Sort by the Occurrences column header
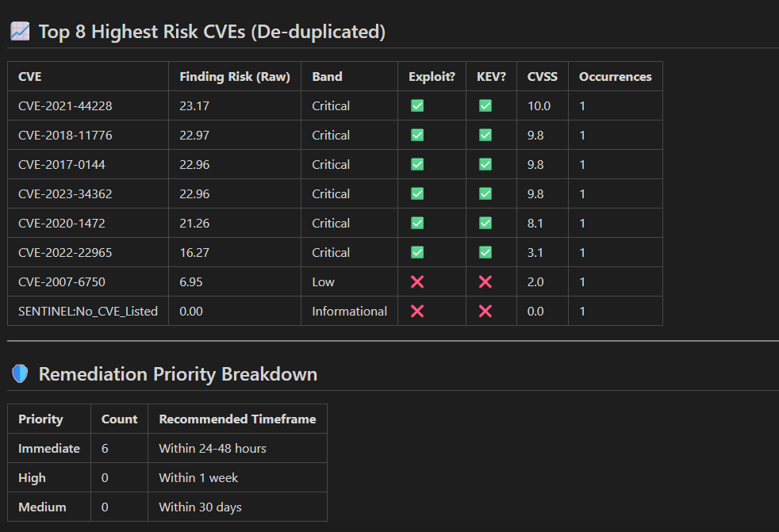 click(x=614, y=76)
